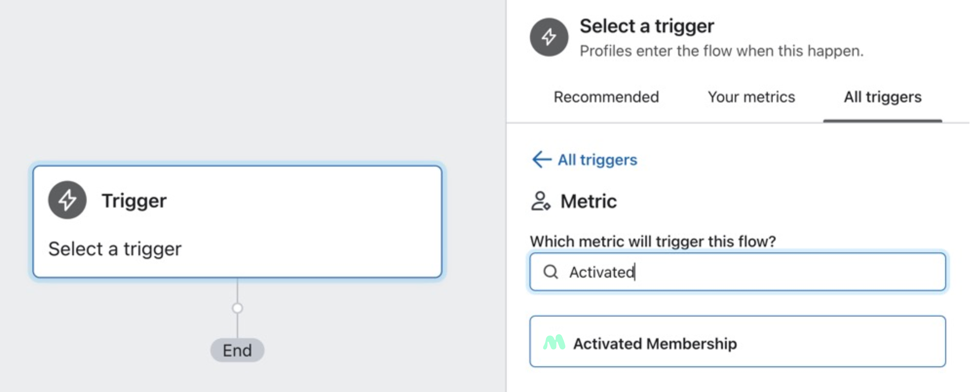Click the person icon next to Metric

(541, 201)
